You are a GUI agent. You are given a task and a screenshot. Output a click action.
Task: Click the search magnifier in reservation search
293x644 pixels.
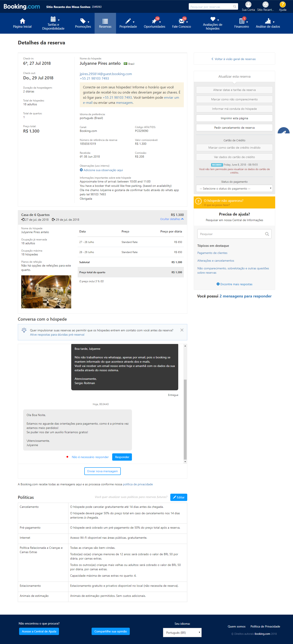click(234, 7)
